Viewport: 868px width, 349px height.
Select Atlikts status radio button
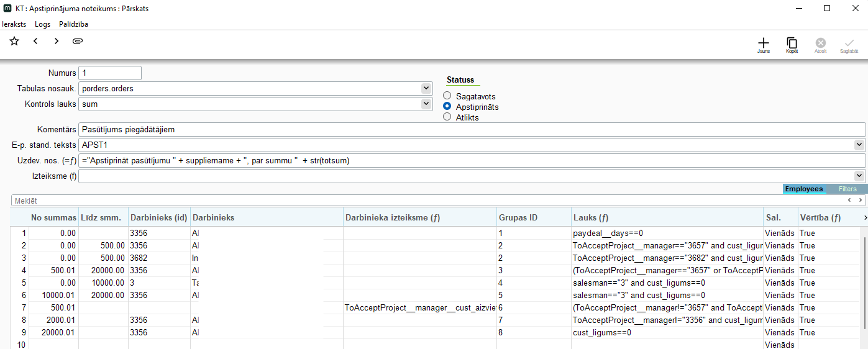point(447,117)
